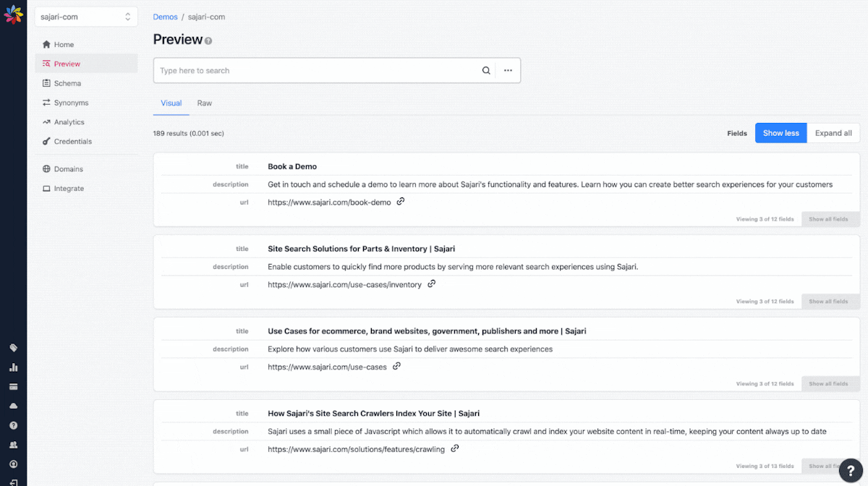Screen dimensions: 868x486
Task: Click the help icon beside Preview heading
Action: tap(208, 41)
